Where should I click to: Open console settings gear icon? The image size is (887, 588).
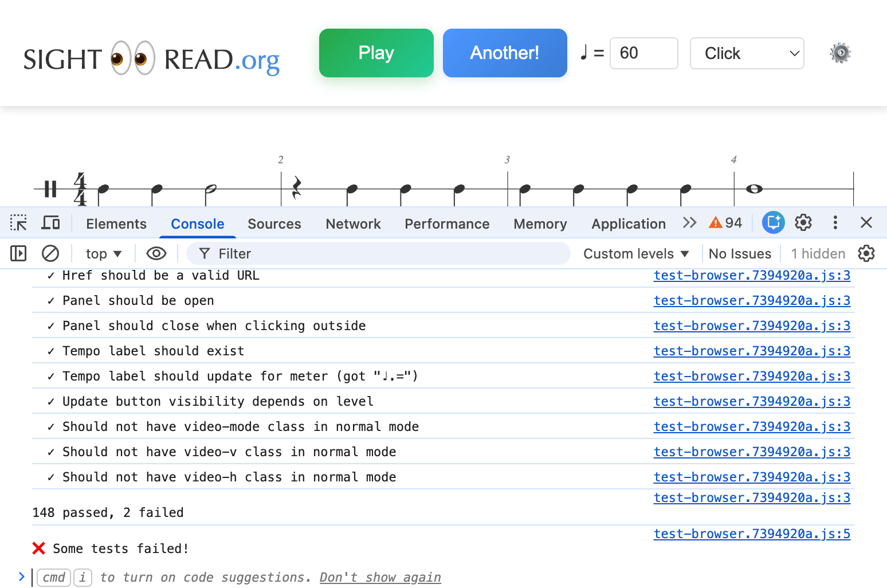866,253
